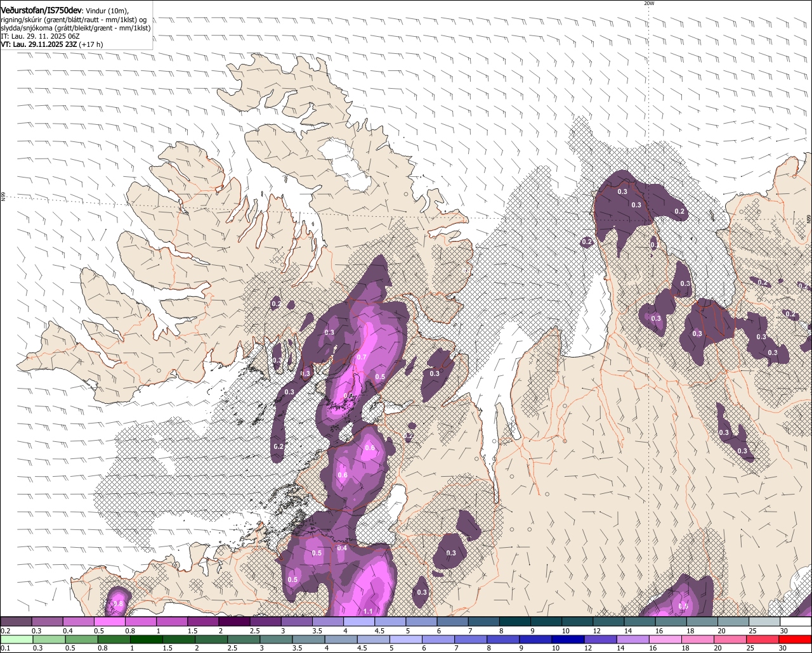812x653 pixels.
Task: Select the purple 0.3 snow scale swatch
Action: [47, 622]
